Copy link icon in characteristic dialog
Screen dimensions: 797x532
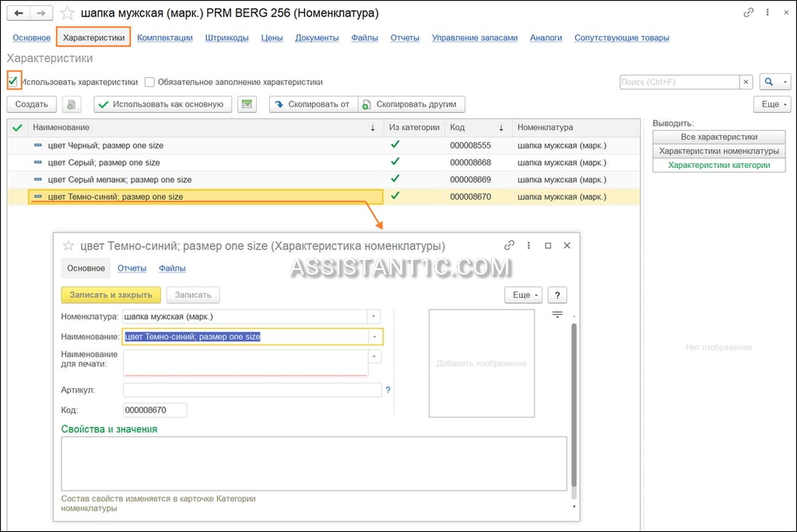pyautogui.click(x=509, y=246)
